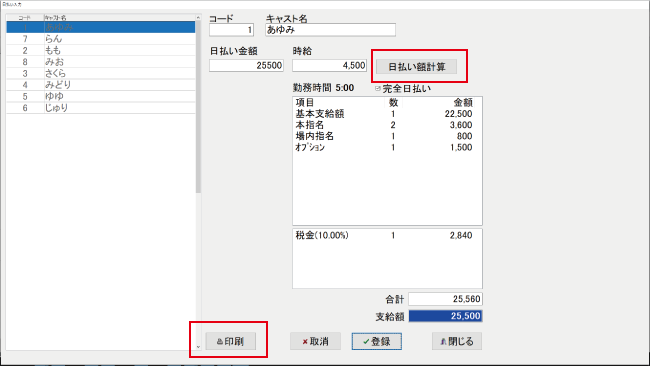Click the コード column header in cast list
The width and height of the screenshot is (650, 366).
pyautogui.click(x=25, y=18)
